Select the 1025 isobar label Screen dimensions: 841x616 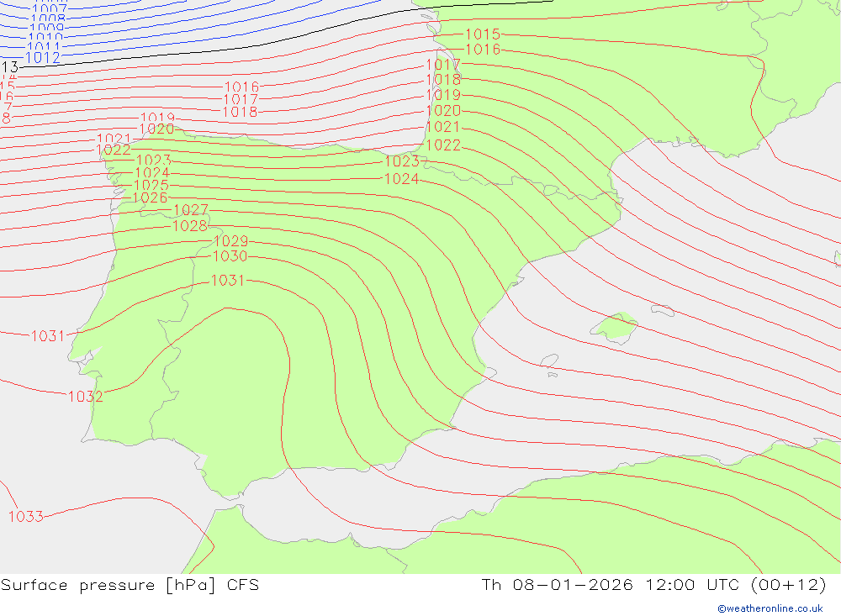click(151, 186)
